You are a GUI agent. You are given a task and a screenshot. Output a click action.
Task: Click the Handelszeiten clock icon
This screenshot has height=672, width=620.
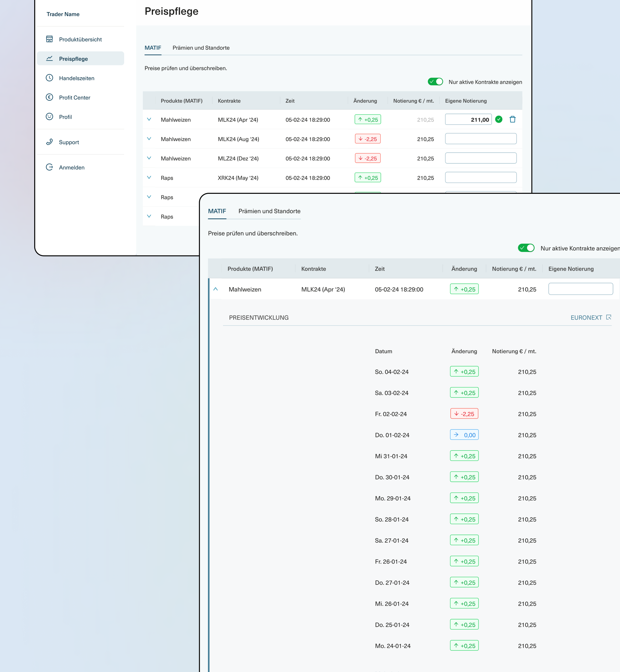pyautogui.click(x=49, y=78)
